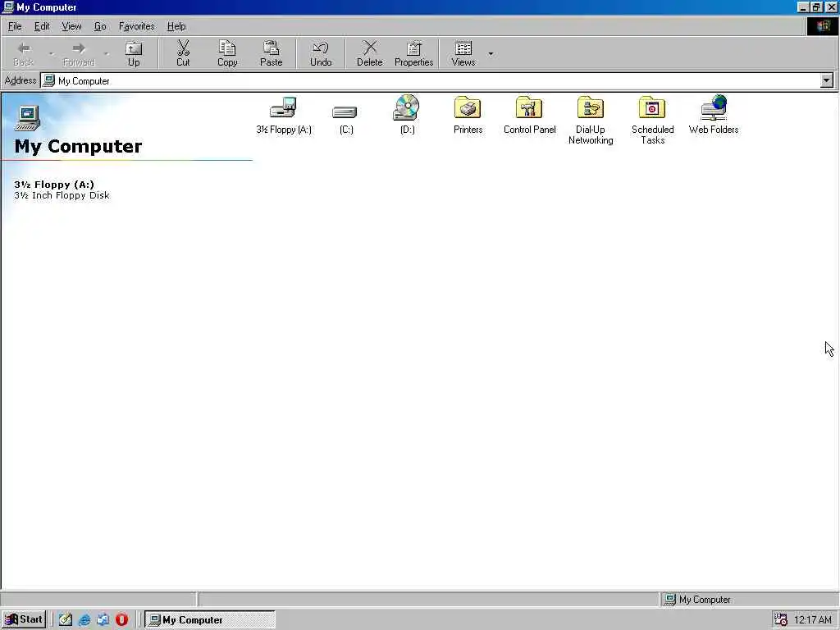The height and width of the screenshot is (630, 840).
Task: Click the large My Computer panel icon
Action: coord(28,118)
